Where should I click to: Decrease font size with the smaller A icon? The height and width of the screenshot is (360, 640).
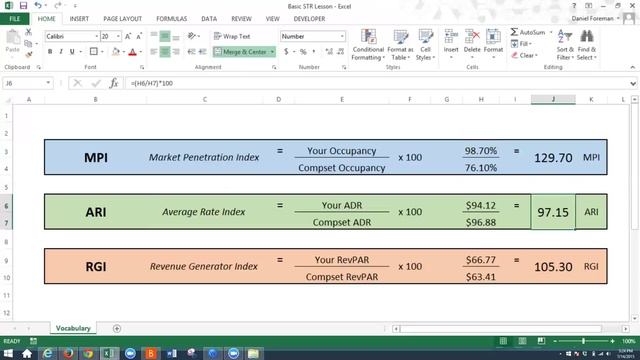139,36
